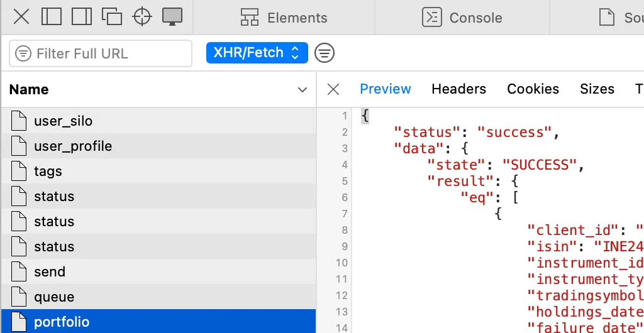
Task: Open the XHR/Fetch type filter dropdown
Action: click(257, 53)
